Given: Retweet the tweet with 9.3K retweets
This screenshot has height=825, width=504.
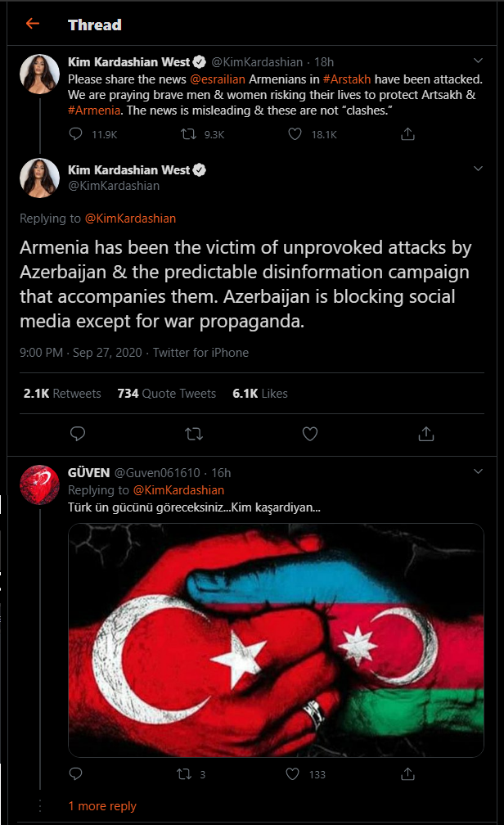Looking at the screenshot, I should [x=188, y=134].
